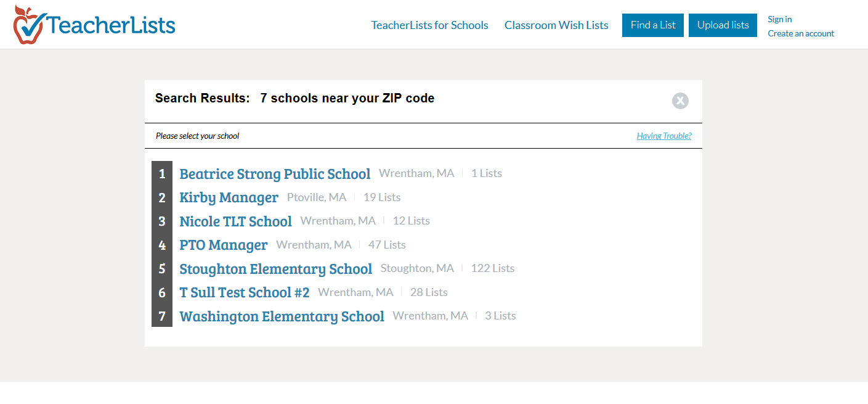Select T Sull Test School #2
This screenshot has height=404, width=868.
coord(245,292)
